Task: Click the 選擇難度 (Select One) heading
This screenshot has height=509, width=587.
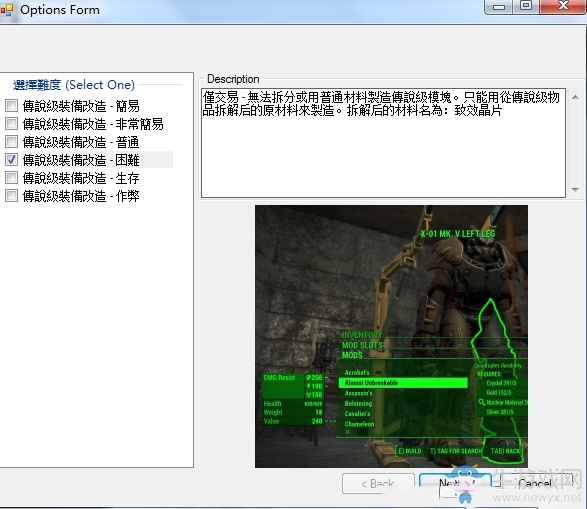Action: point(74,85)
